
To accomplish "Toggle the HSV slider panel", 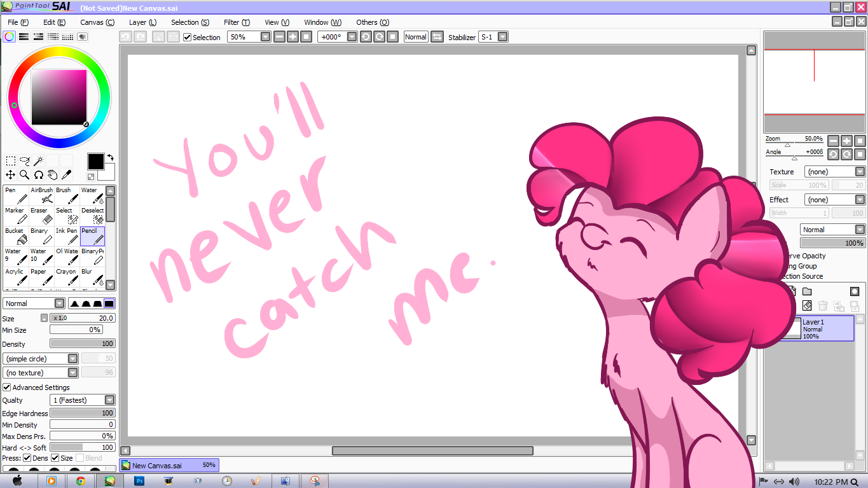I will pos(38,37).
